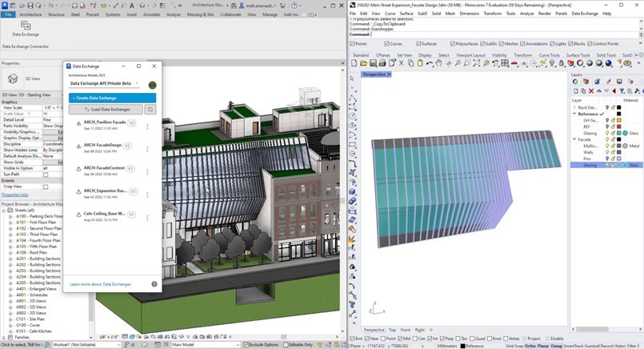Toggle the Lights selection filter checkbox

pyautogui.click(x=552, y=43)
